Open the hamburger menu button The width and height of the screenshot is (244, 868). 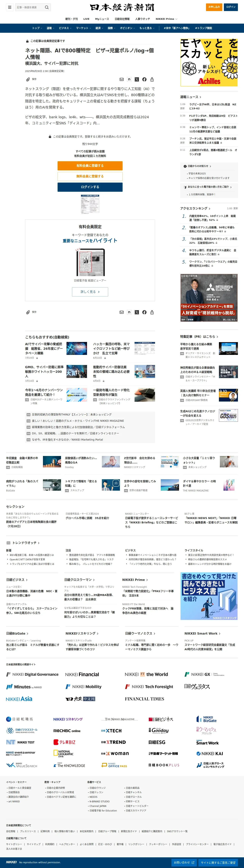[10, 7]
